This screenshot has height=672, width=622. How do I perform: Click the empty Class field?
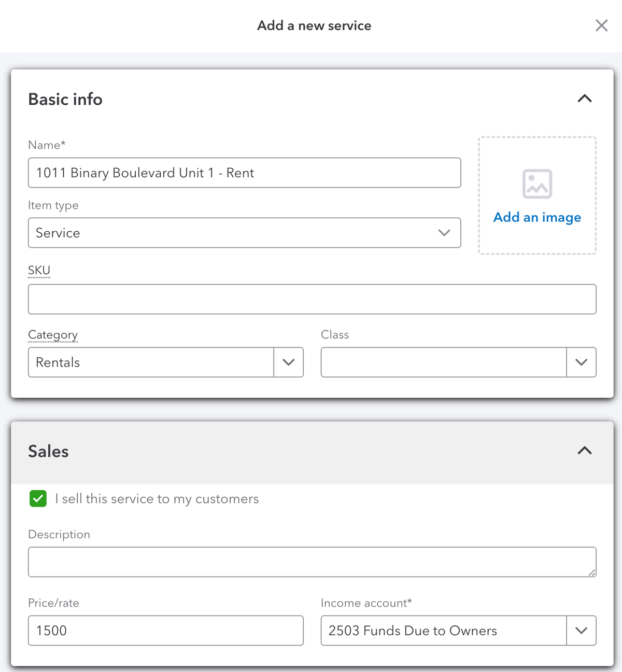click(443, 362)
